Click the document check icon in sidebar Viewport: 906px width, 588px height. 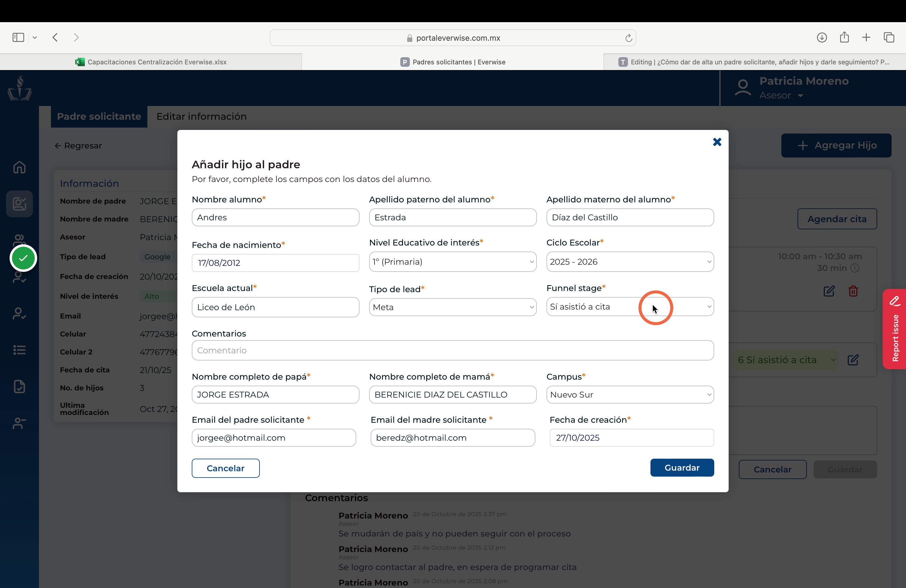tap(19, 387)
